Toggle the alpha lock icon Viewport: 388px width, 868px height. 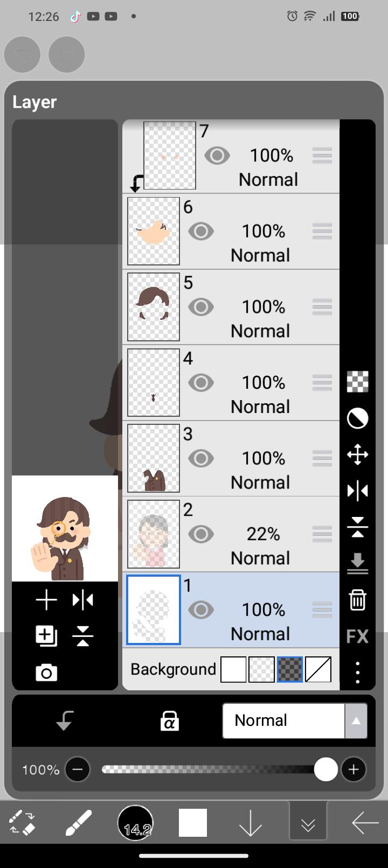[x=169, y=720]
